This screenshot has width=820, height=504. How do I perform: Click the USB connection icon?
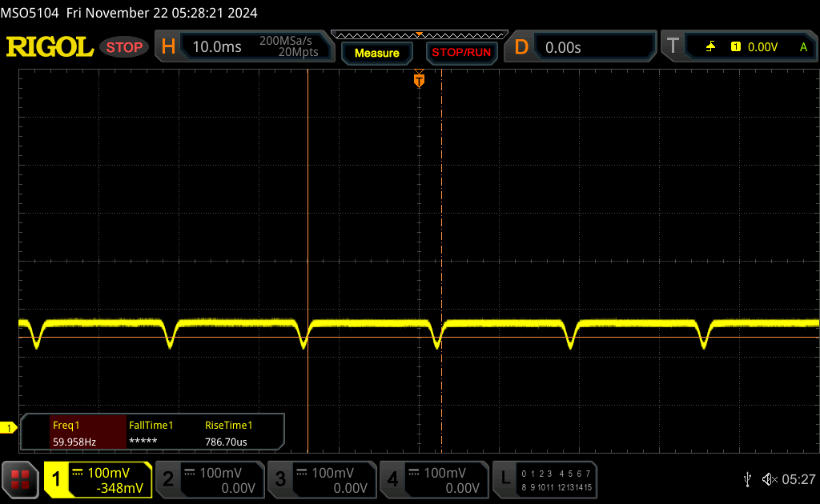pyautogui.click(x=747, y=479)
